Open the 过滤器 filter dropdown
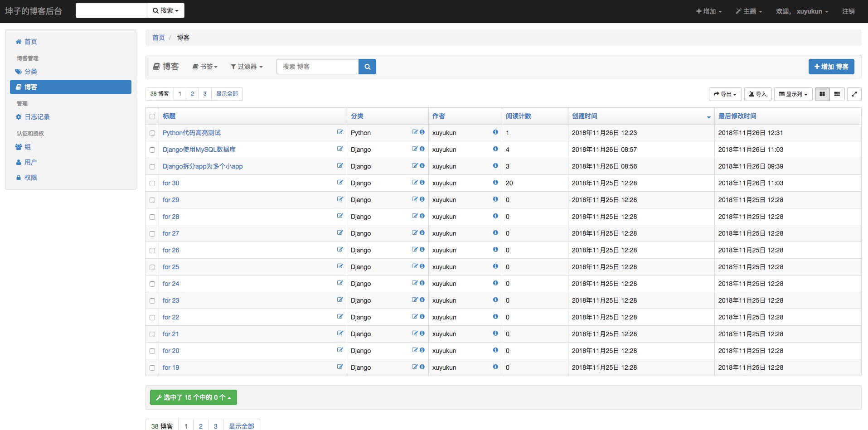 click(x=247, y=67)
